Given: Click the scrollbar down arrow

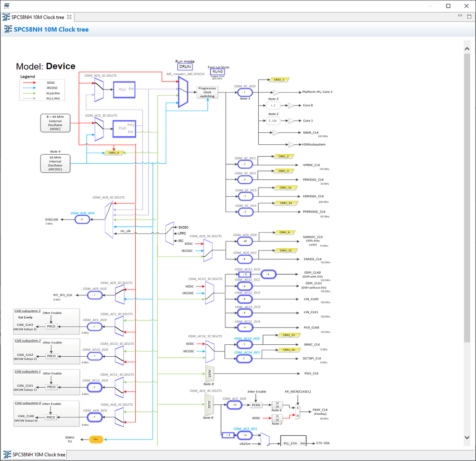Looking at the screenshot, I should pyautogui.click(x=467, y=438).
